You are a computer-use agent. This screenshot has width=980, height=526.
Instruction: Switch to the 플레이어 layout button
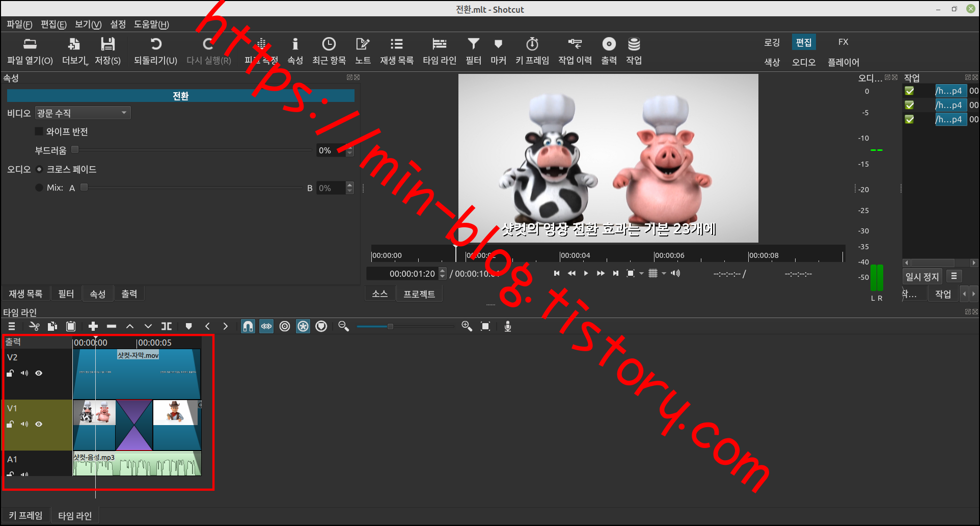843,62
